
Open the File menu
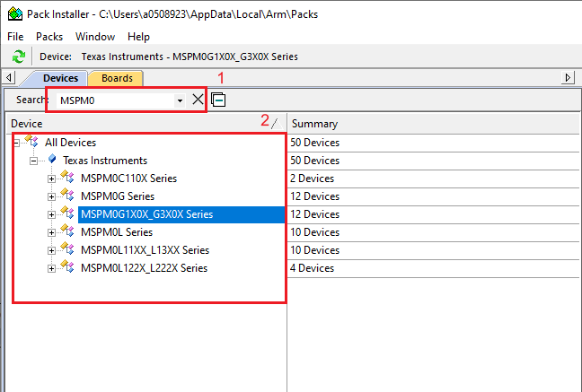(15, 37)
